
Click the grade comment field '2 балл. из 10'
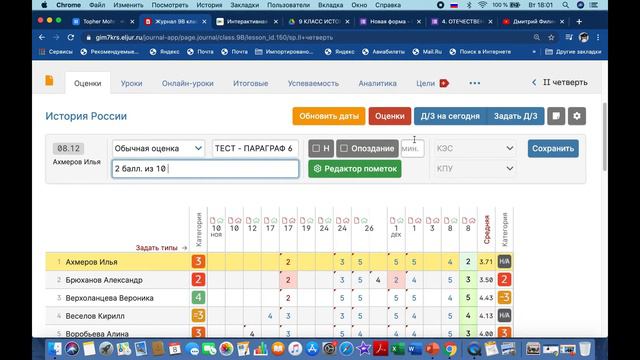205,169
